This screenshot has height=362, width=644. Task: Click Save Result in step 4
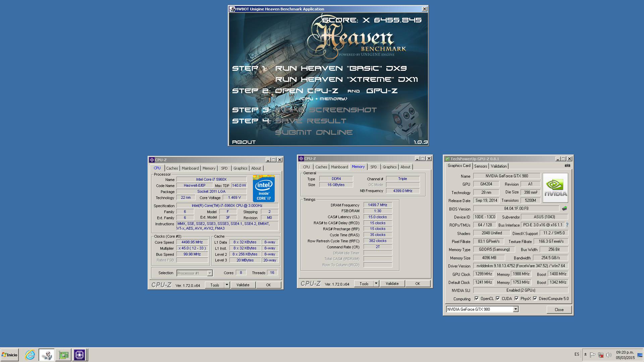(310, 121)
